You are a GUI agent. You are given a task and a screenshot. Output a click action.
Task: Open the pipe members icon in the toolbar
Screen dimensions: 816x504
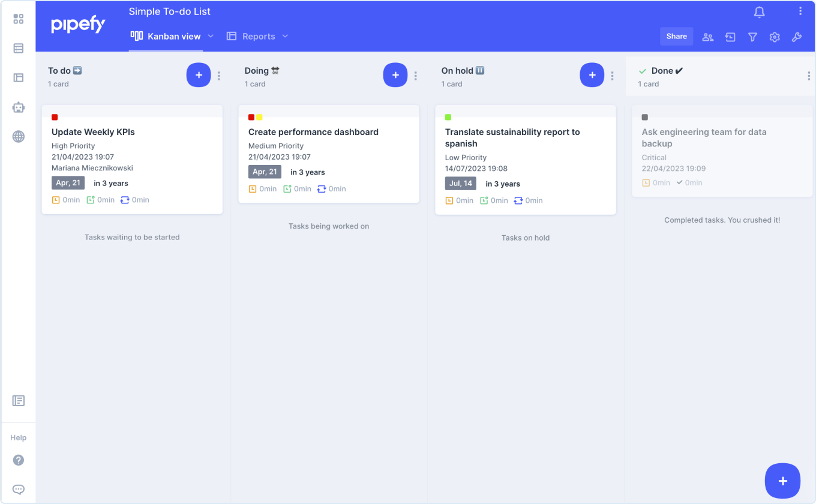tap(707, 37)
